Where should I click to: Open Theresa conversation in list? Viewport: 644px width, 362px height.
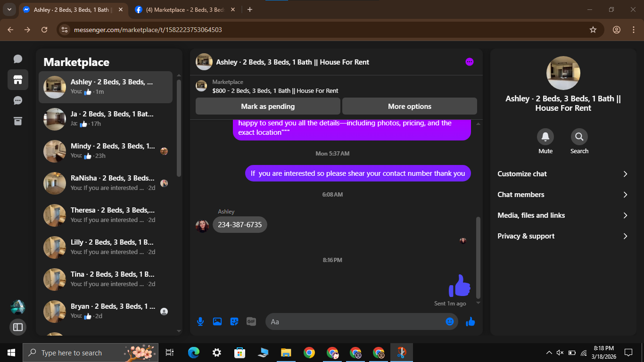tap(106, 215)
